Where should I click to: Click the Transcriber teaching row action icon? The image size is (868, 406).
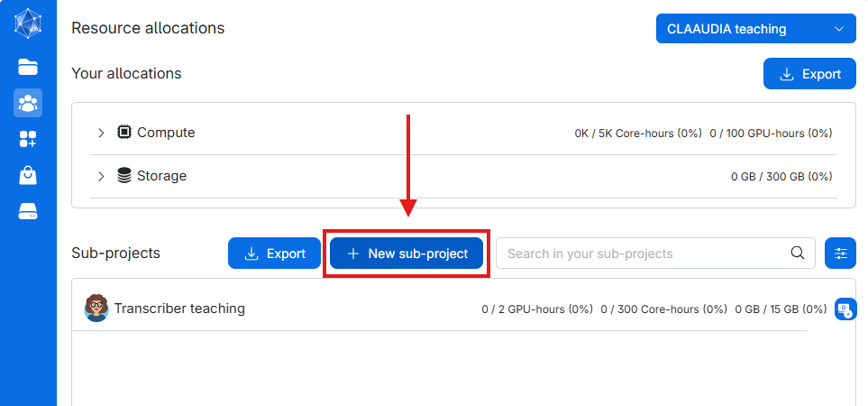click(845, 309)
